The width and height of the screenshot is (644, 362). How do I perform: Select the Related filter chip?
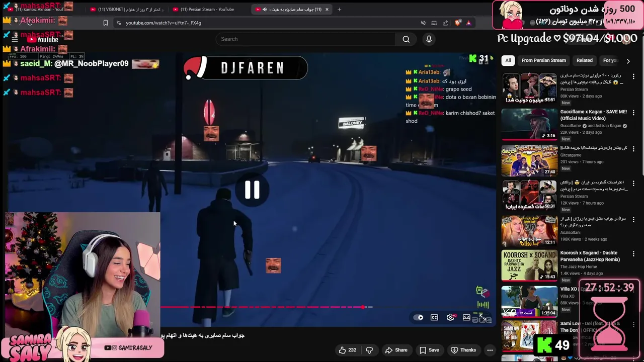point(584,60)
